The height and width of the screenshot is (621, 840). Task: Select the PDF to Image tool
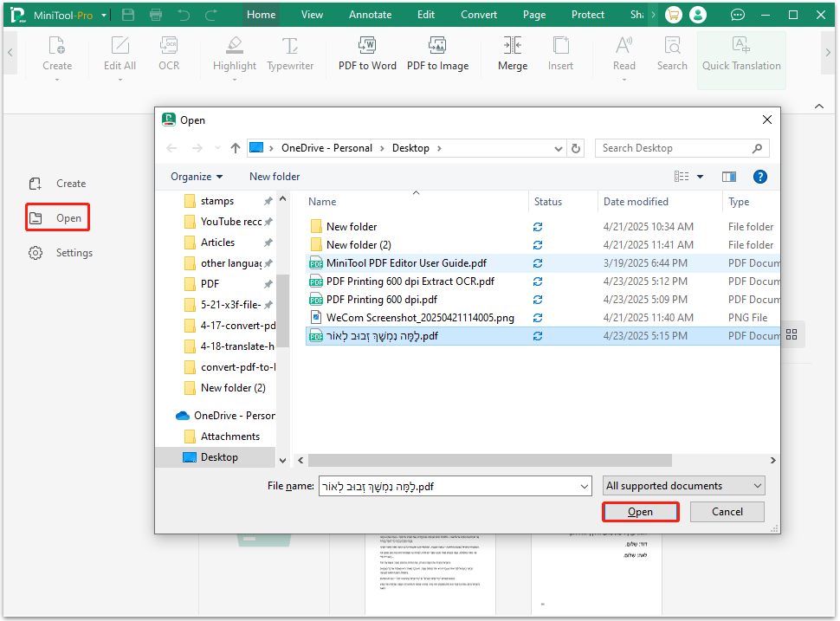tap(437, 46)
